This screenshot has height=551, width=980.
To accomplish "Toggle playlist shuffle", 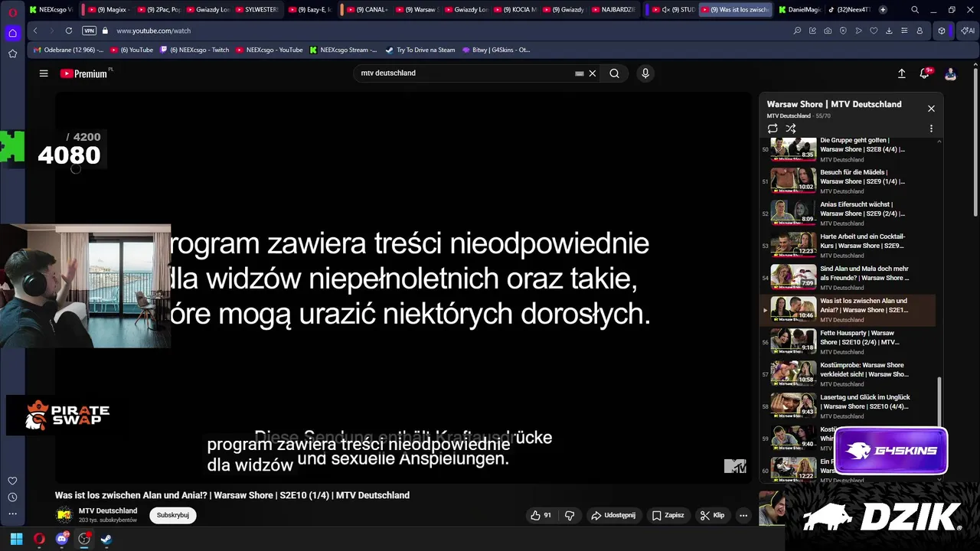I will [791, 129].
